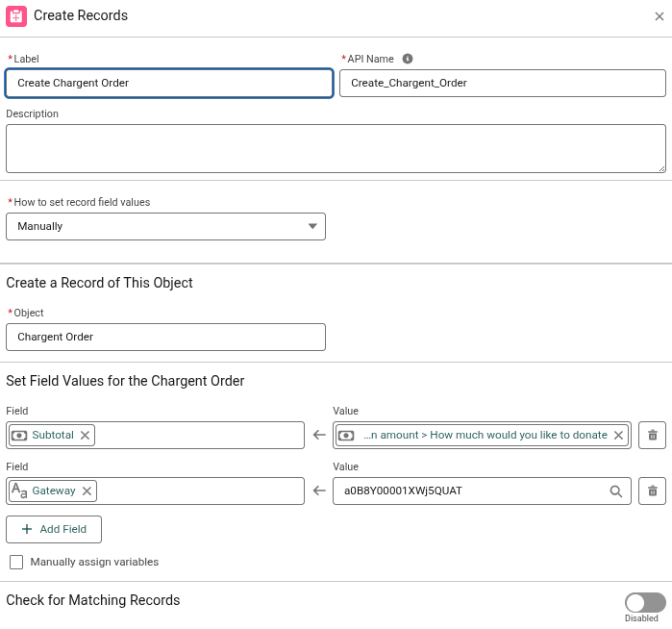Click the Add Field button
This screenshot has height=629, width=672.
(x=54, y=530)
